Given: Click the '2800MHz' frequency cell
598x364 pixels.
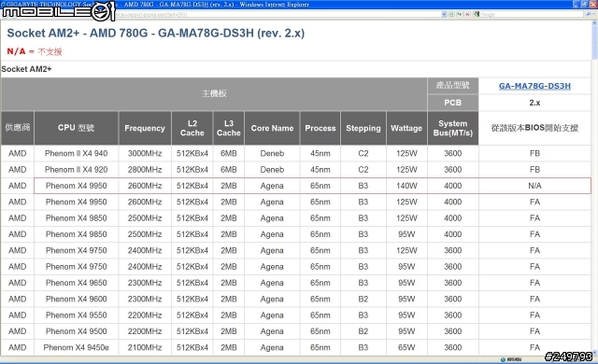Looking at the screenshot, I should tap(145, 170).
